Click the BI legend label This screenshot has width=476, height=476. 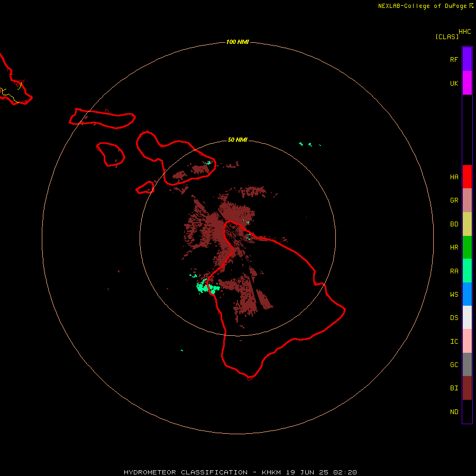point(454,388)
